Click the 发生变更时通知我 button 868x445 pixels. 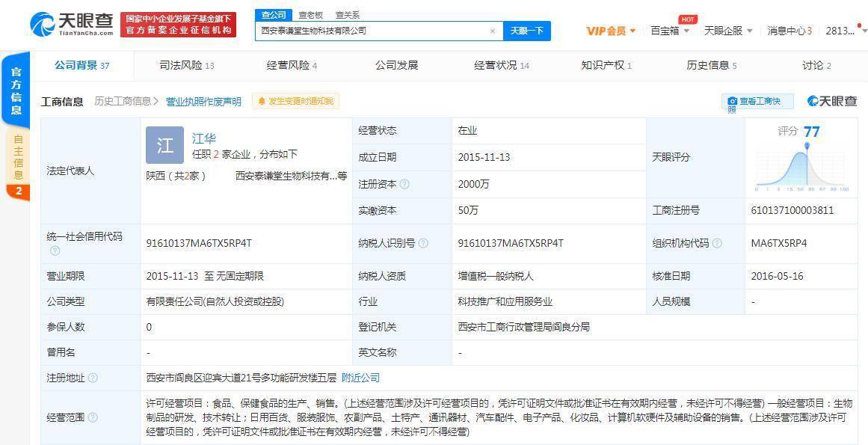click(295, 101)
